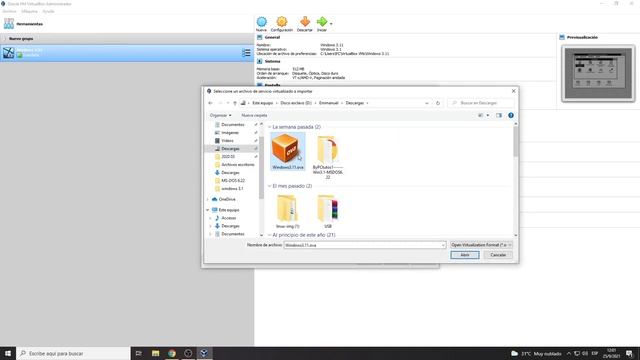Screen dimensions: 640x360
Task: Open File Explorer from taskbar
Action: (x=156, y=353)
